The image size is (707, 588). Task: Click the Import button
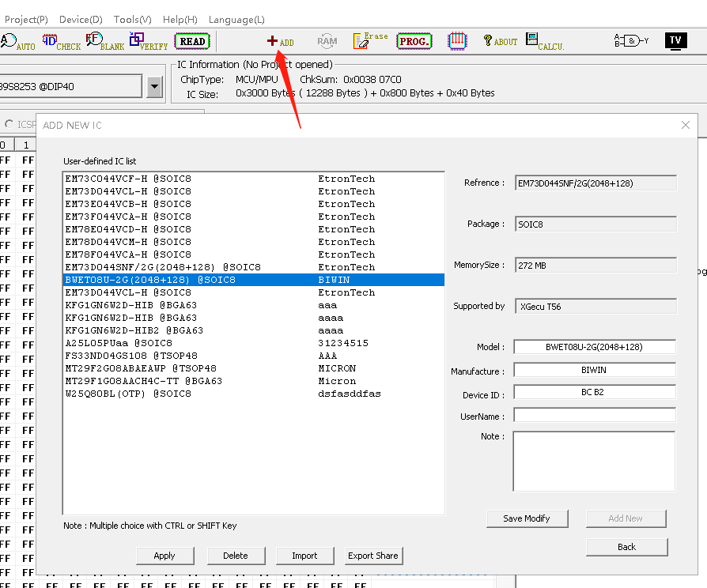[x=304, y=556]
